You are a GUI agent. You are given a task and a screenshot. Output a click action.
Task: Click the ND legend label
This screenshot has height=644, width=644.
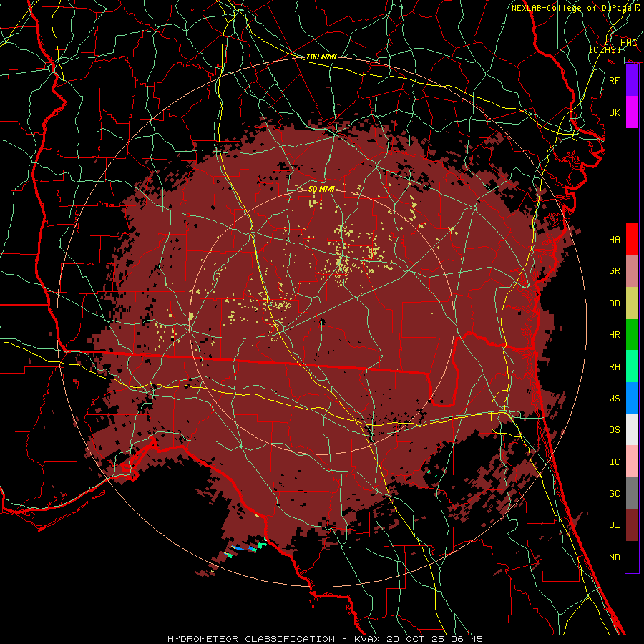click(615, 557)
